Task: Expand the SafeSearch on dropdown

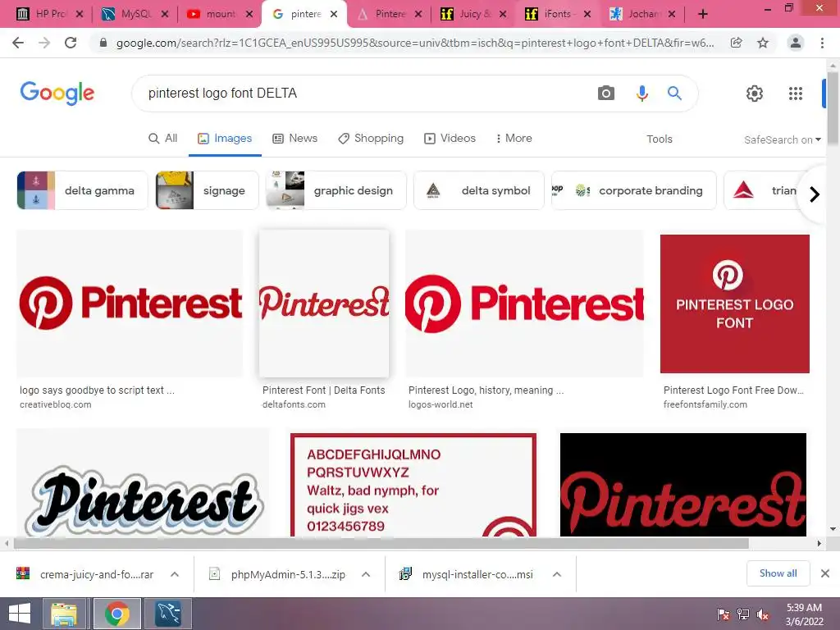Action: pyautogui.click(x=782, y=139)
